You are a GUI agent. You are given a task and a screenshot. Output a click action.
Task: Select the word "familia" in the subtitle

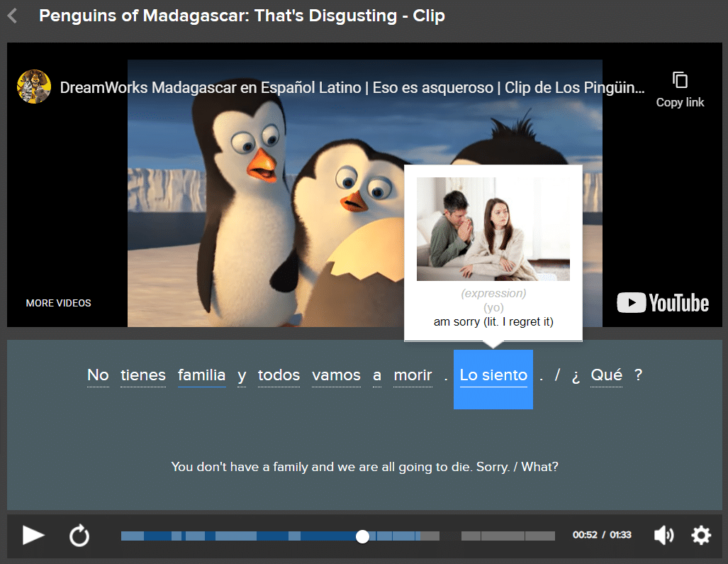[202, 375]
